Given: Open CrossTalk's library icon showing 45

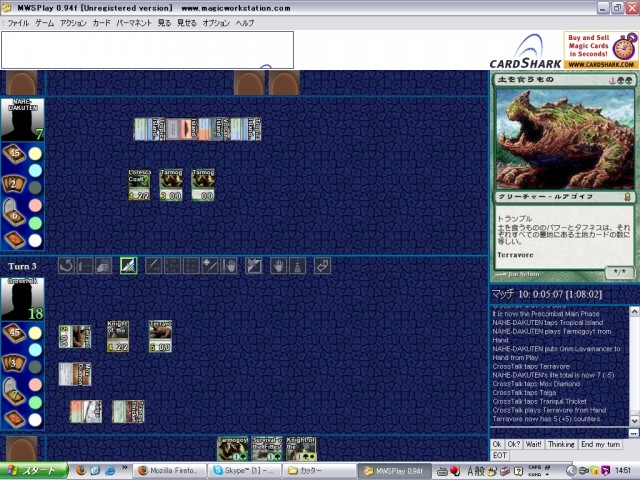Looking at the screenshot, I should [x=15, y=333].
